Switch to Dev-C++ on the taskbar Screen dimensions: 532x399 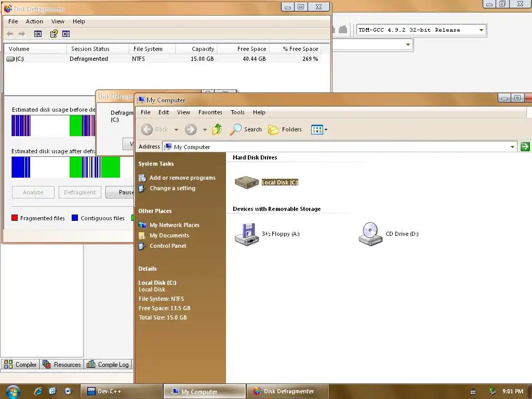point(121,391)
